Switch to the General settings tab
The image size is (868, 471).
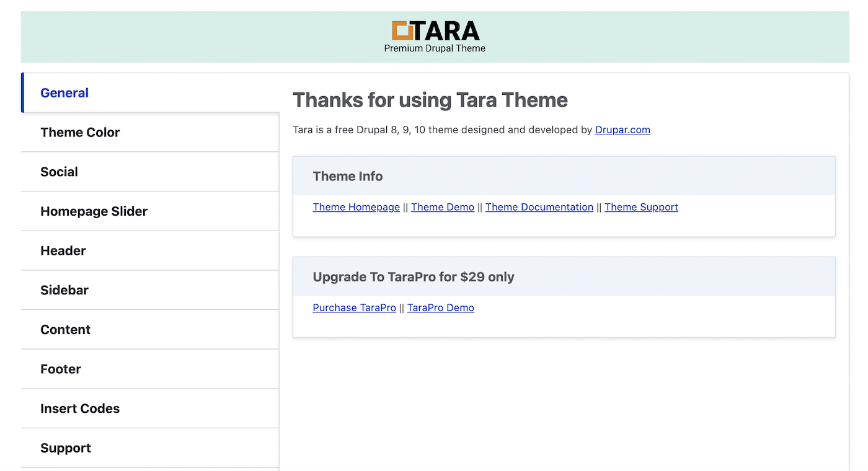pyautogui.click(x=64, y=92)
